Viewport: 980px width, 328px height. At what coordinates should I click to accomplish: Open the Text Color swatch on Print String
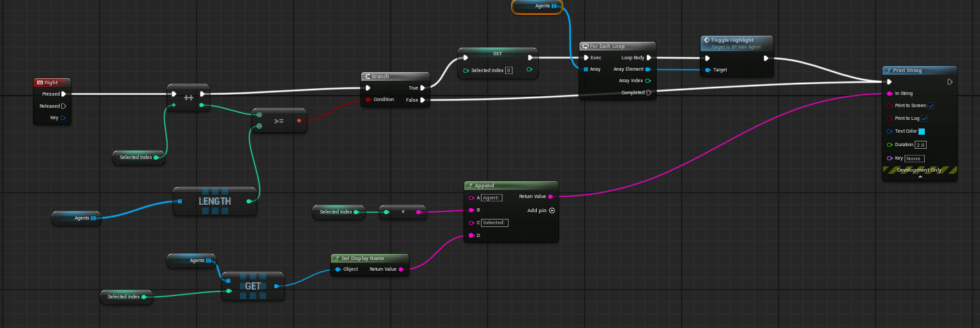point(922,131)
